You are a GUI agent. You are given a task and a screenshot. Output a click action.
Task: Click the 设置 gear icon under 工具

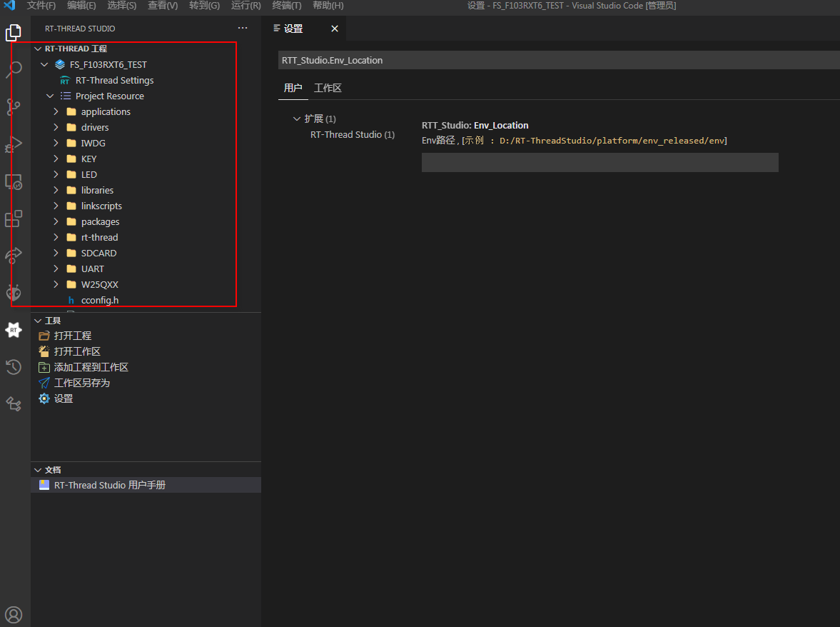click(x=44, y=398)
